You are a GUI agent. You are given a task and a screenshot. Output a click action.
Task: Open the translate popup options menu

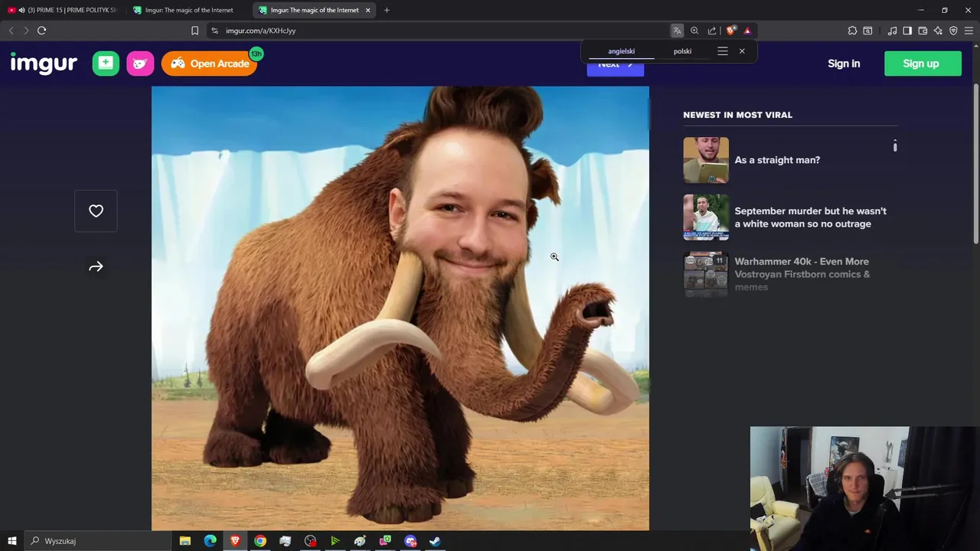723,51
